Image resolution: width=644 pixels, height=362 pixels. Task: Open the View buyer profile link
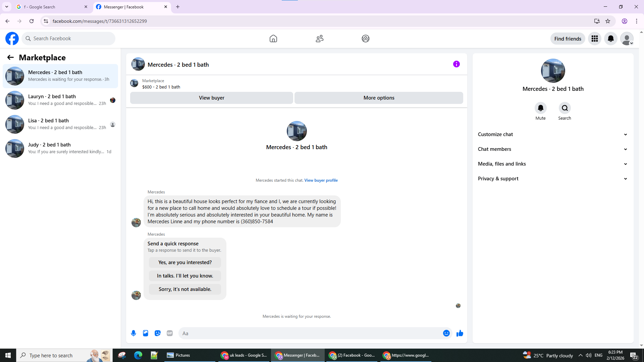[x=321, y=180]
